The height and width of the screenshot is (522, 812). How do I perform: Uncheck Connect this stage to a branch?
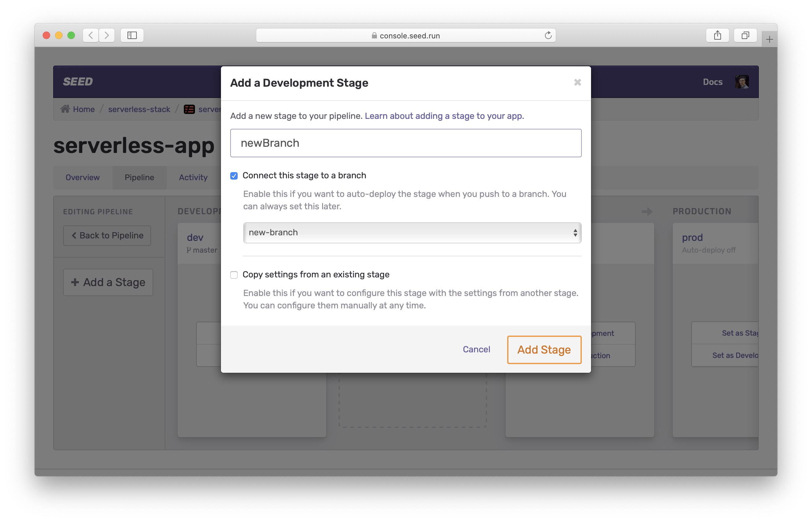tap(234, 176)
